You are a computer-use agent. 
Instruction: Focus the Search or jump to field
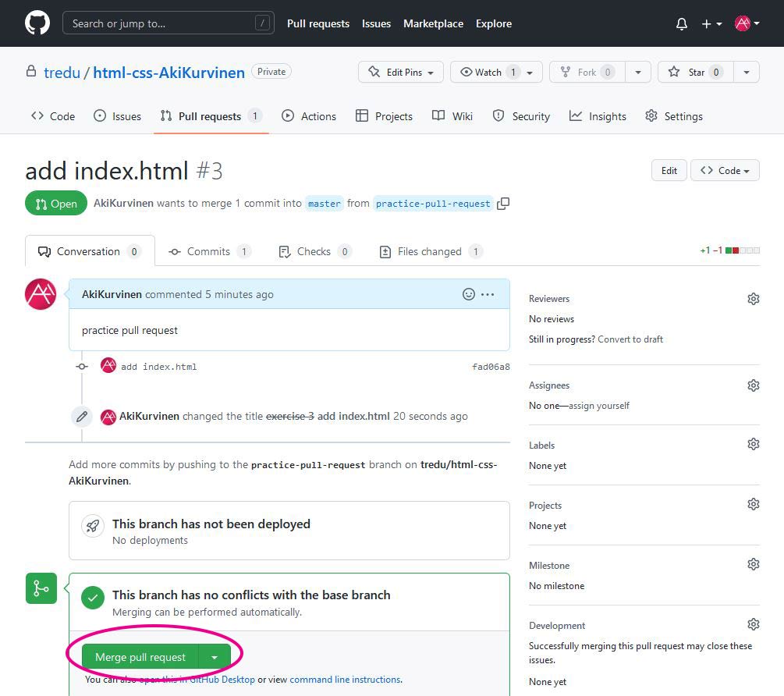[x=168, y=23]
